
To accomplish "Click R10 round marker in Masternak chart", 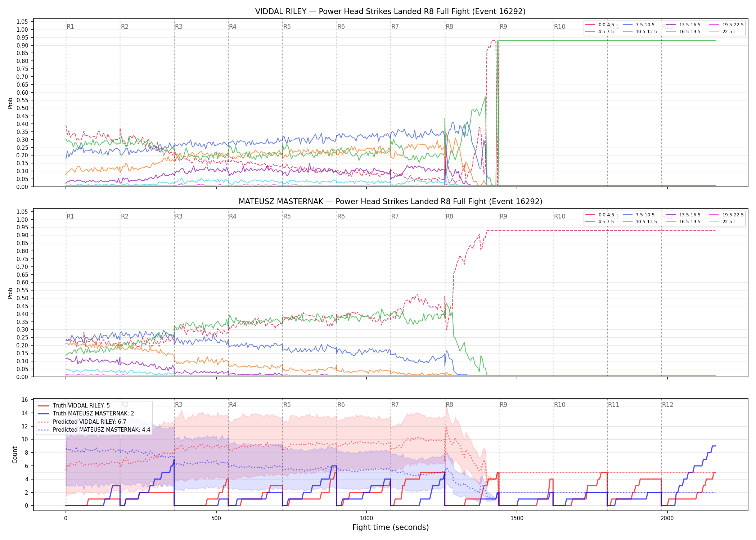I will click(559, 216).
